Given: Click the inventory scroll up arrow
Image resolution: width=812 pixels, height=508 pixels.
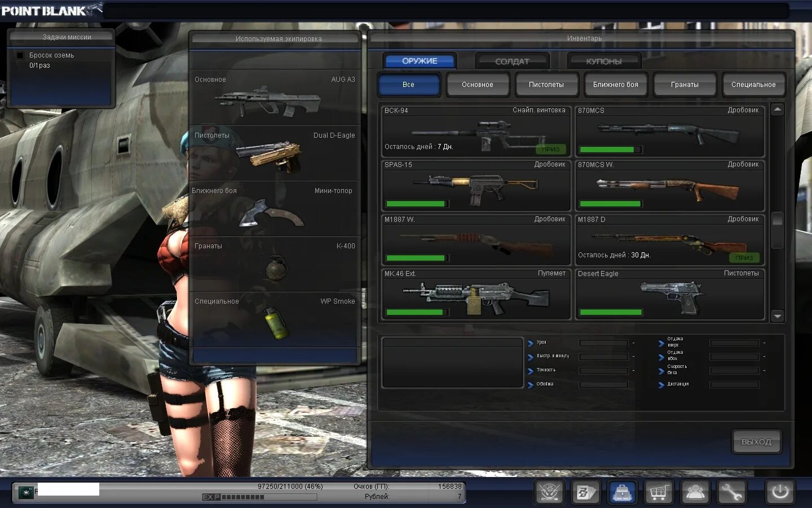Looking at the screenshot, I should (777, 110).
